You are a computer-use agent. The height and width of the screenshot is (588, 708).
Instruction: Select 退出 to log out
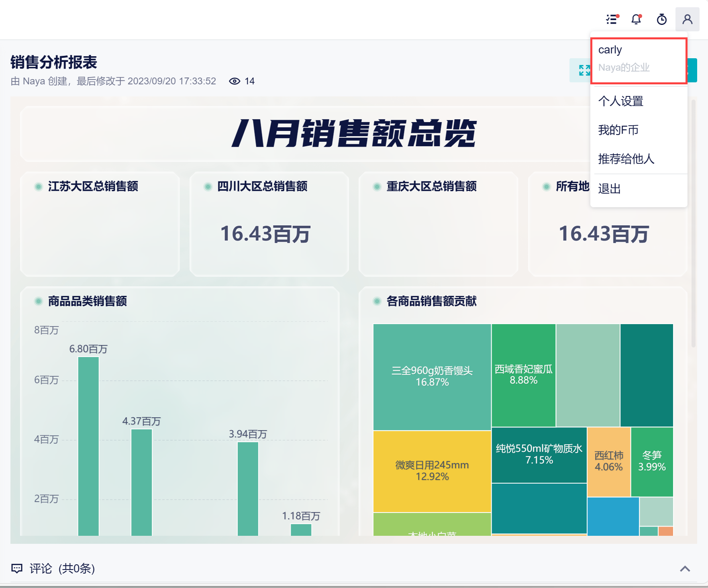[610, 188]
